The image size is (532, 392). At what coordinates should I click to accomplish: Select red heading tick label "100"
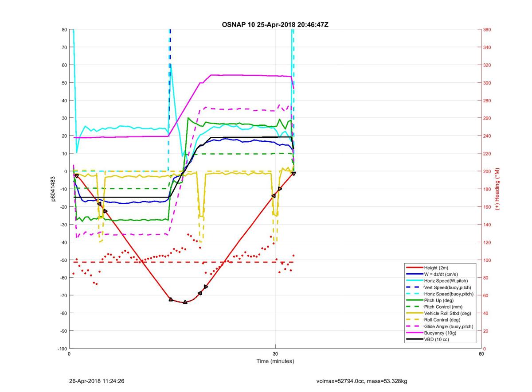pos(488,260)
